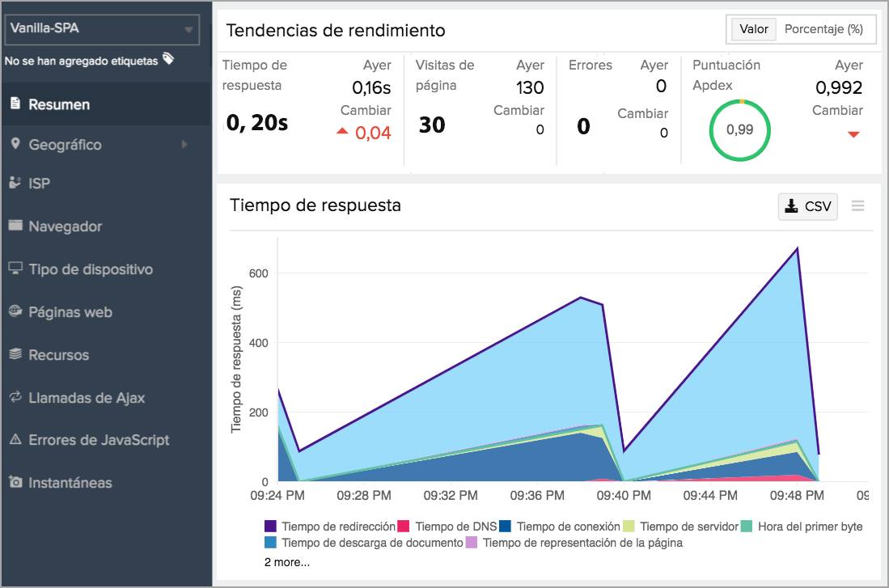Expand the Geográfico submenu arrow
The height and width of the screenshot is (588, 889).
184,145
